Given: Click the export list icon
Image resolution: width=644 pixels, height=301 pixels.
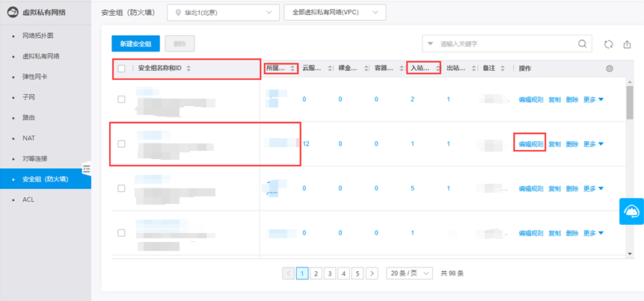Looking at the screenshot, I should 627,44.
